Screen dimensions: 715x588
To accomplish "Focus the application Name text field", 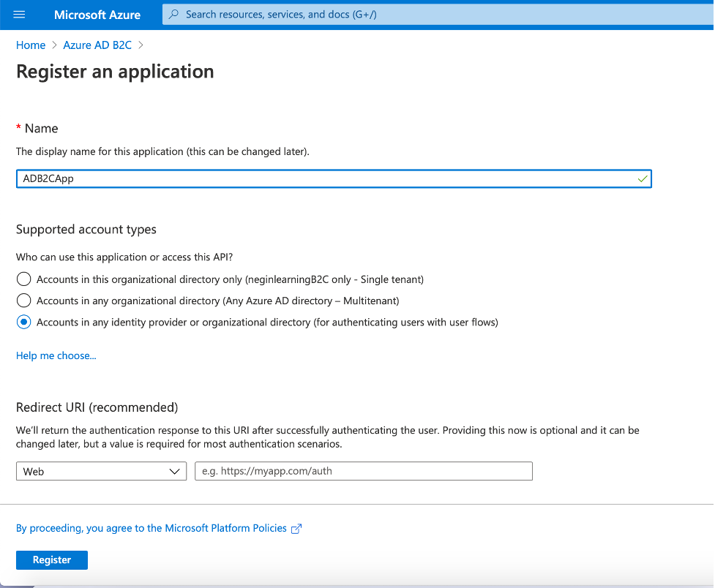I will (x=322, y=178).
